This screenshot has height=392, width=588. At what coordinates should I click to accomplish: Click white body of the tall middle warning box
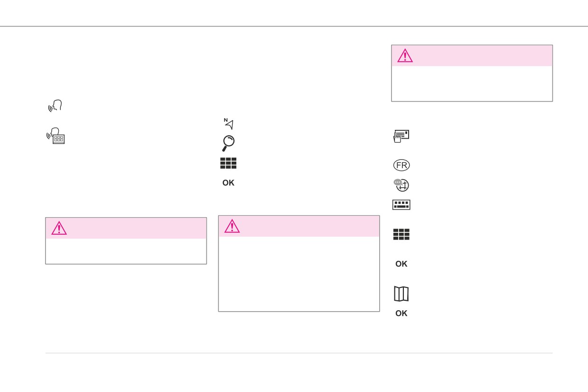299,274
